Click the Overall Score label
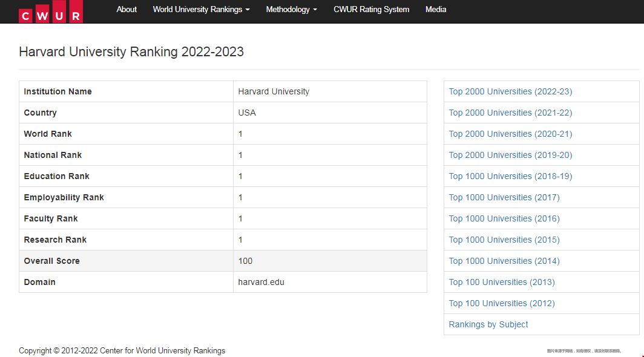 click(x=52, y=261)
